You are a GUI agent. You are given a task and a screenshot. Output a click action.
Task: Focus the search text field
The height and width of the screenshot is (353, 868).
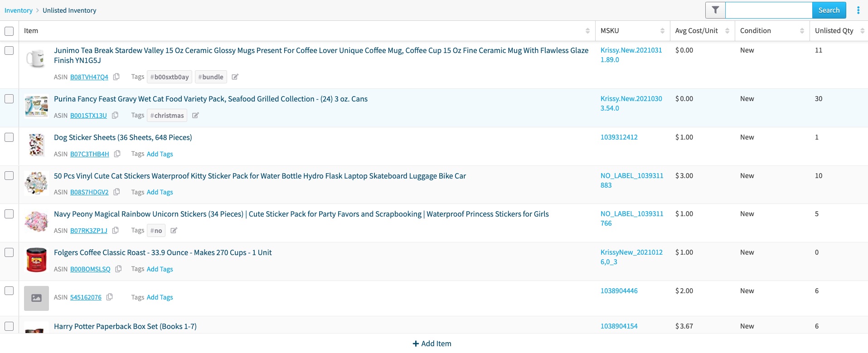pyautogui.click(x=769, y=10)
